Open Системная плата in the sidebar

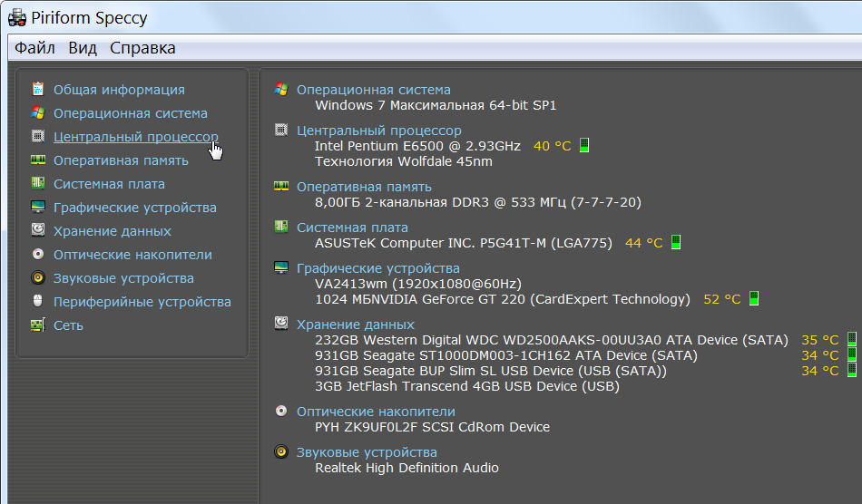(109, 184)
